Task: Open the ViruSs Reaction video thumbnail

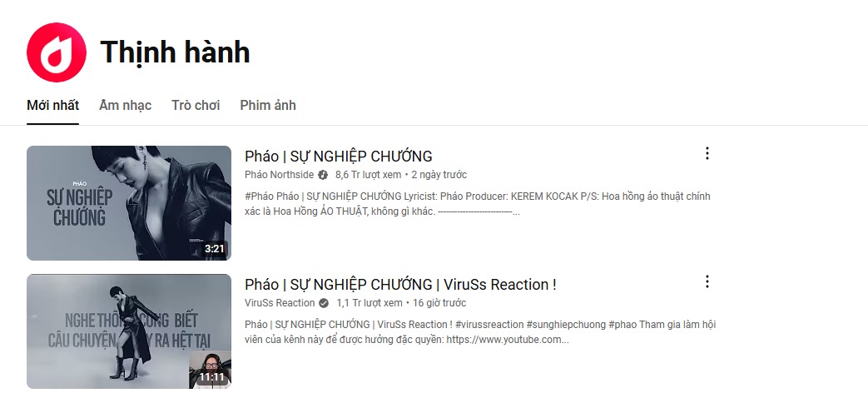Action: click(129, 331)
